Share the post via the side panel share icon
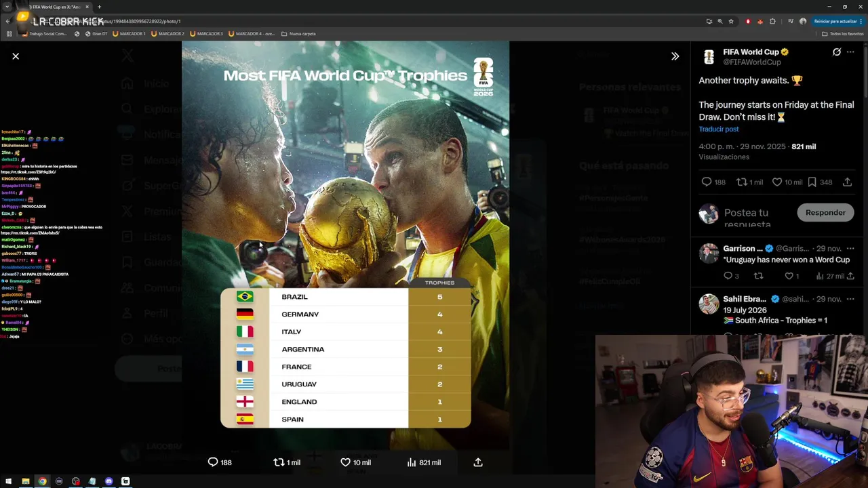Screen dimensions: 868x488 click(x=847, y=182)
